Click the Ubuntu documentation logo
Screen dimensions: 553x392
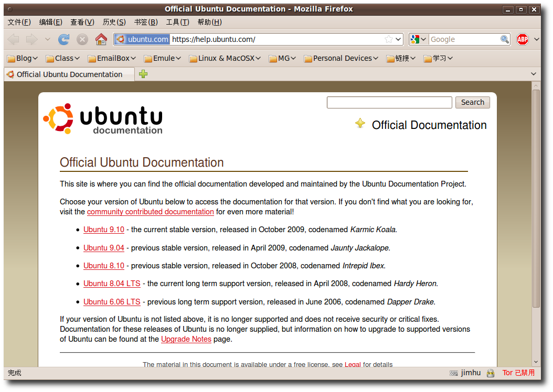[x=103, y=119]
